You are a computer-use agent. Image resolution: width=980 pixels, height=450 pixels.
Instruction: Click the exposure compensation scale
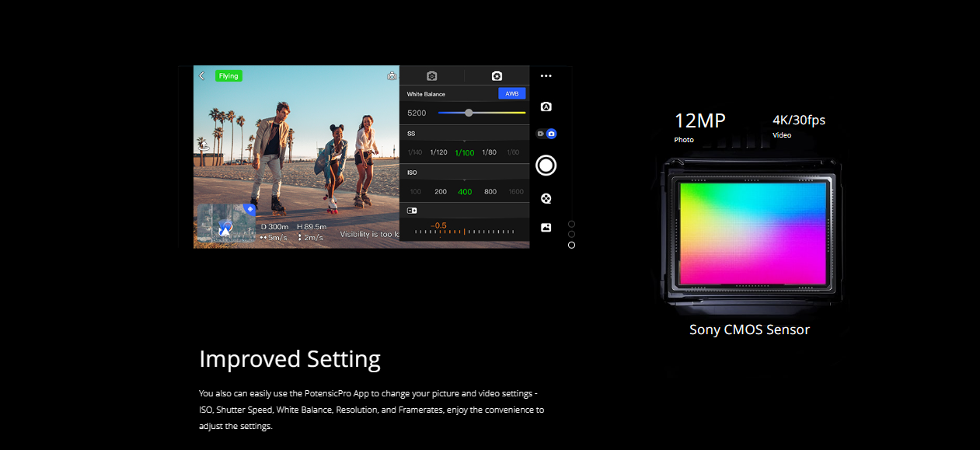click(464, 232)
